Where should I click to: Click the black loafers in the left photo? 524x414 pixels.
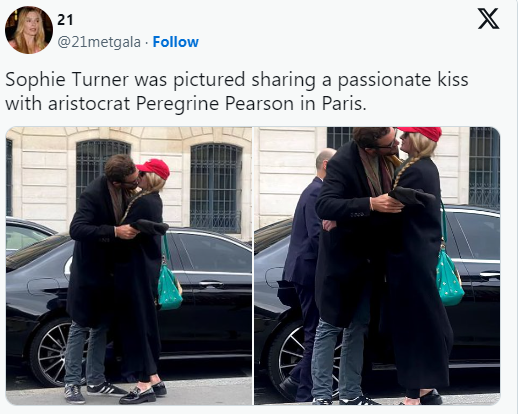click(143, 393)
